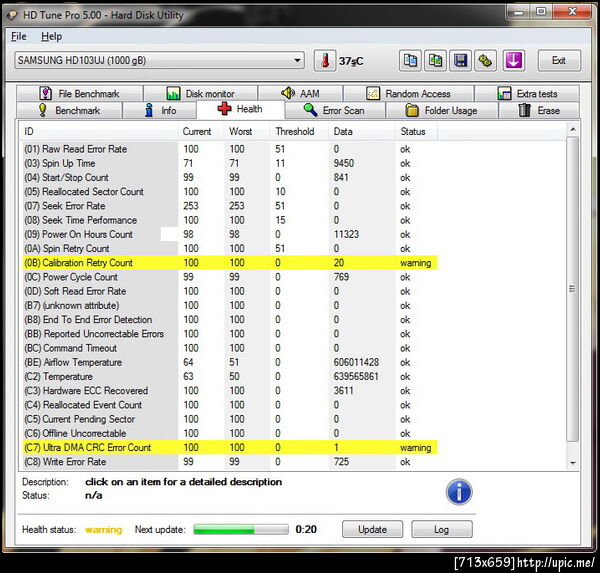The height and width of the screenshot is (573, 600).
Task: Switch to the Folder Usage tab
Action: pyautogui.click(x=442, y=110)
